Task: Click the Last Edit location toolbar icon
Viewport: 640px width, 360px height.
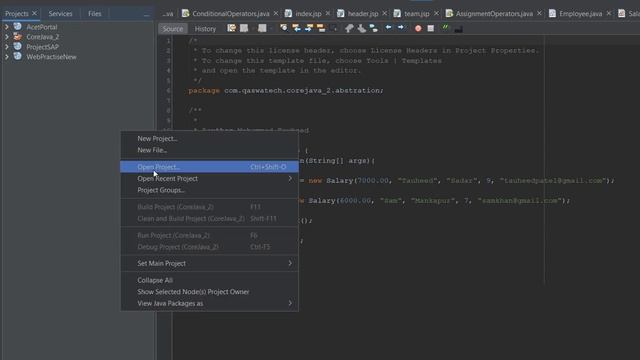Action: point(231,28)
